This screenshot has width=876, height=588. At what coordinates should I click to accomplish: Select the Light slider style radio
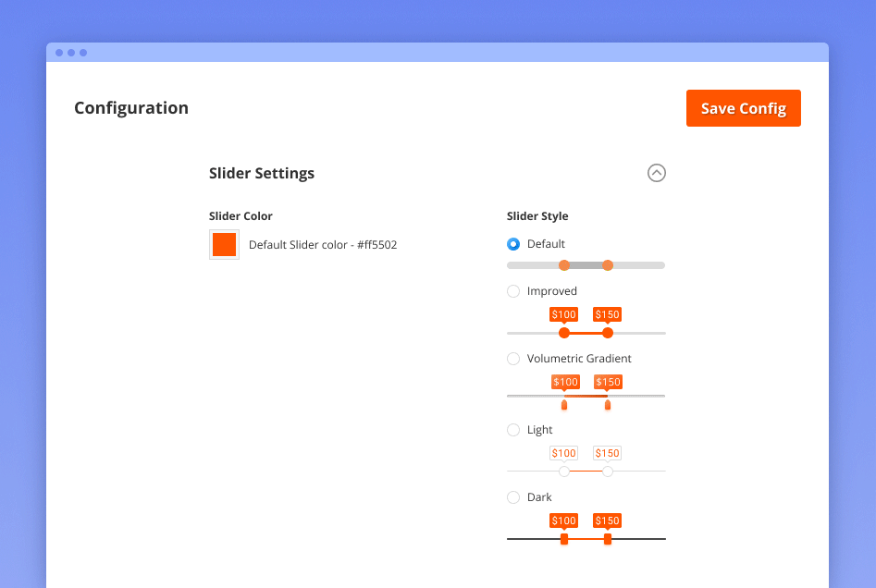(513, 430)
